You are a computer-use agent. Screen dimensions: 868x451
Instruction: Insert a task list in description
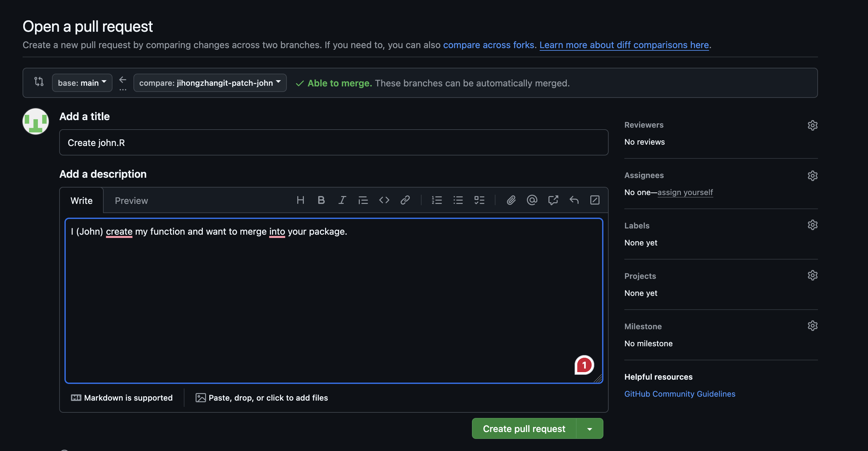(479, 200)
